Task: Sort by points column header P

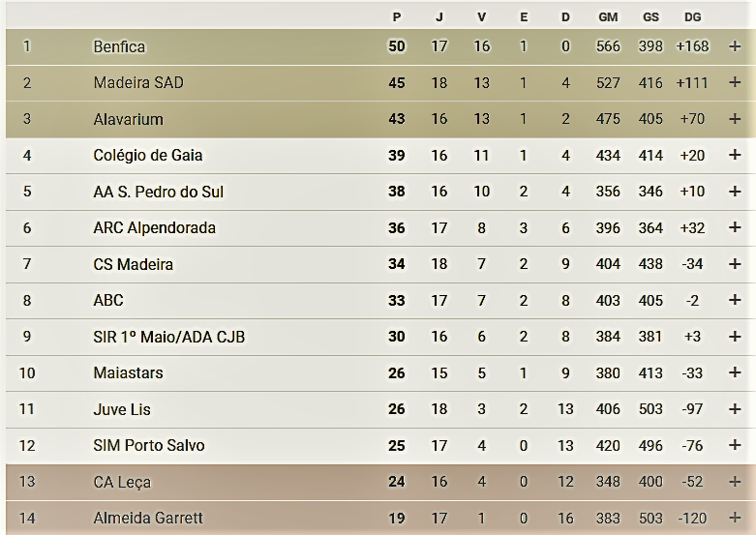Action: 397,17
